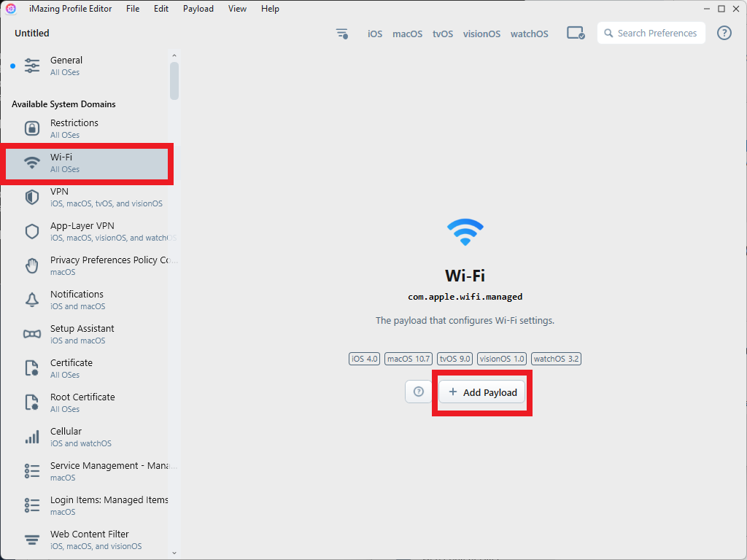Select Login Items: Managed Items label
This screenshot has height=560, width=747.
point(109,500)
